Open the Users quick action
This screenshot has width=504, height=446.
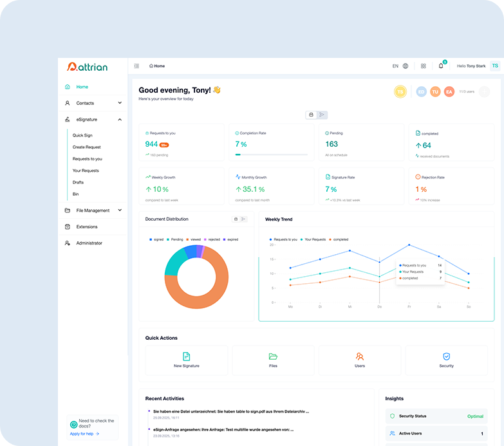[x=360, y=360]
